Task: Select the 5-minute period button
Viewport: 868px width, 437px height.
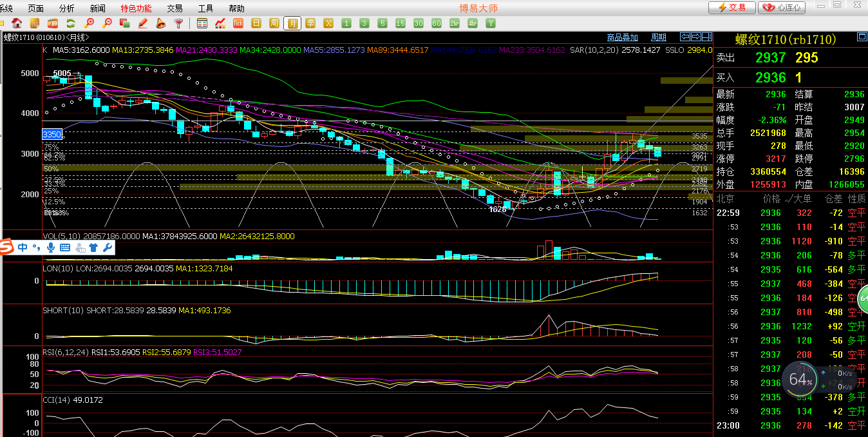Action: [x=382, y=23]
